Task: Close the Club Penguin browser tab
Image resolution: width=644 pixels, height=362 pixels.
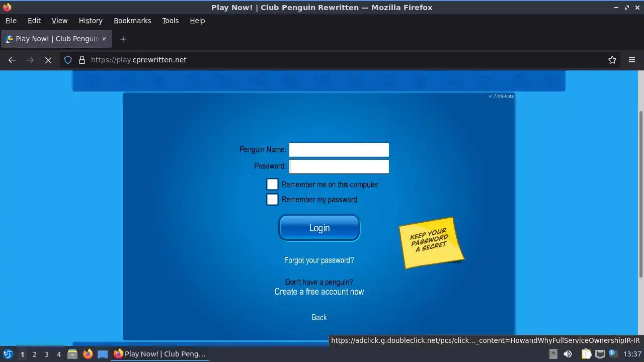Action: pos(104,39)
